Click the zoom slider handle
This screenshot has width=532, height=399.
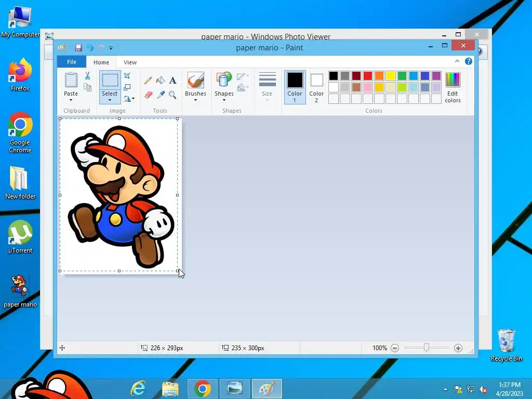(x=427, y=348)
